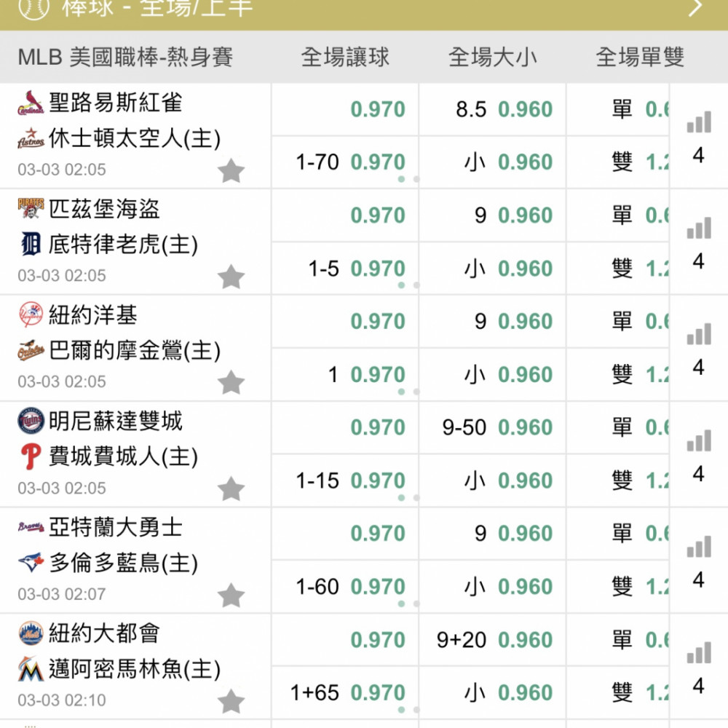Tap the 03-03 02:10 start time

click(62, 700)
